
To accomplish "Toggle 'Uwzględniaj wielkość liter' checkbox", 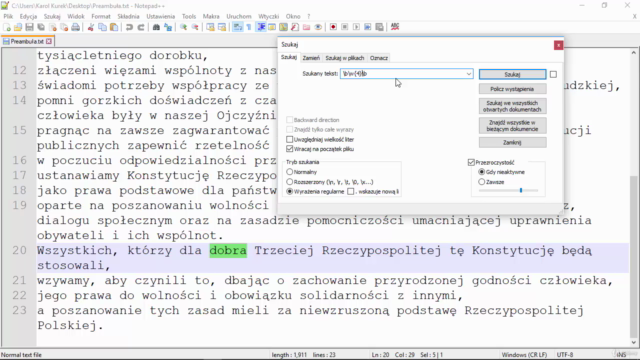I will click(289, 140).
